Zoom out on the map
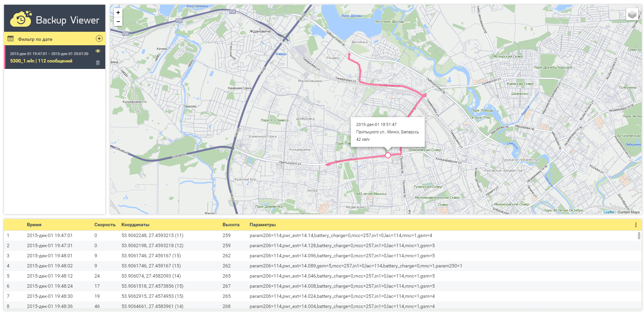 118,22
